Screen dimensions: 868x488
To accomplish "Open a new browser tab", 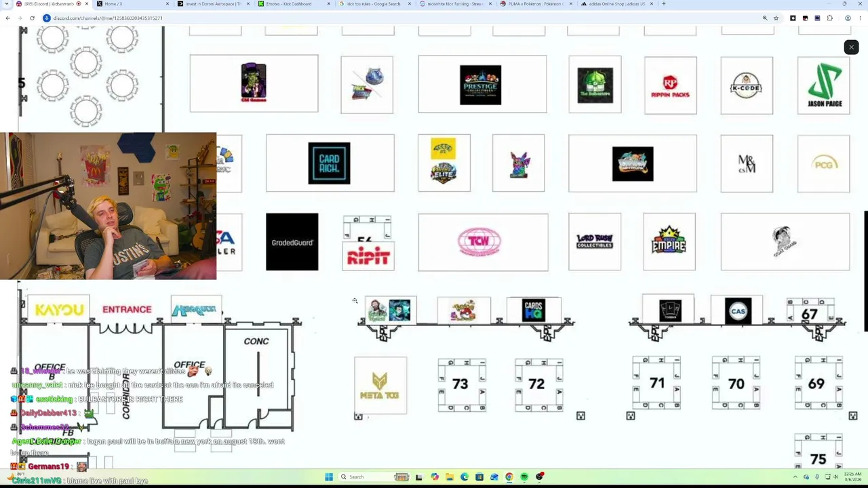I will point(663,4).
